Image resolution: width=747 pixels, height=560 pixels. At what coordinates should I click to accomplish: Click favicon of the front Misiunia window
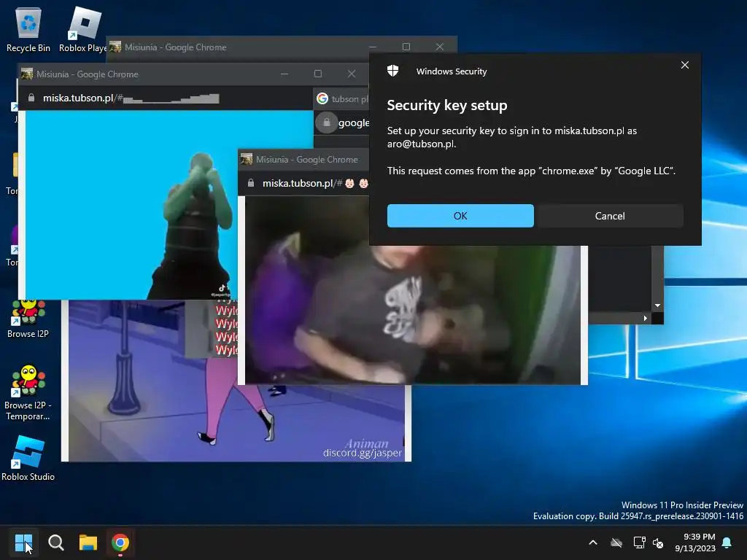tap(247, 159)
